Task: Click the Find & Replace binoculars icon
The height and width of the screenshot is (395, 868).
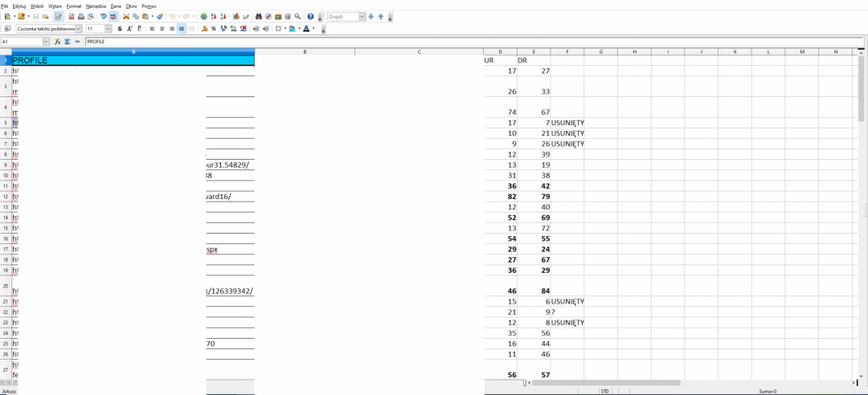Action: [x=259, y=16]
